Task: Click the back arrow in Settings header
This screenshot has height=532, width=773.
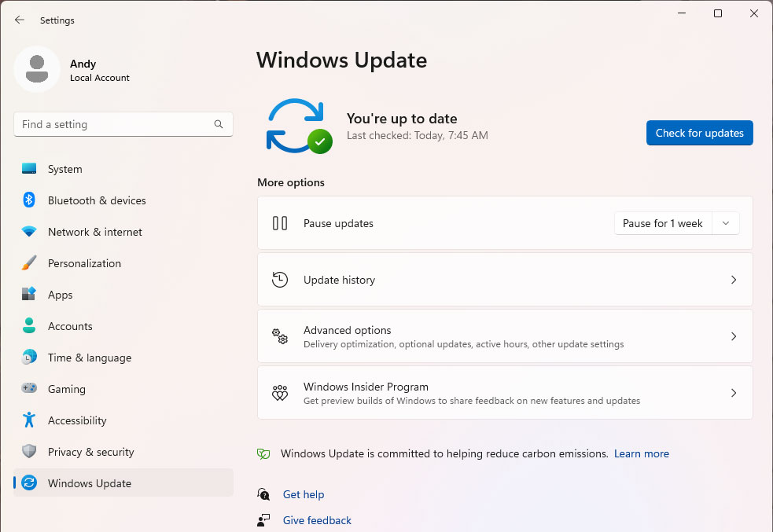Action: (x=19, y=20)
